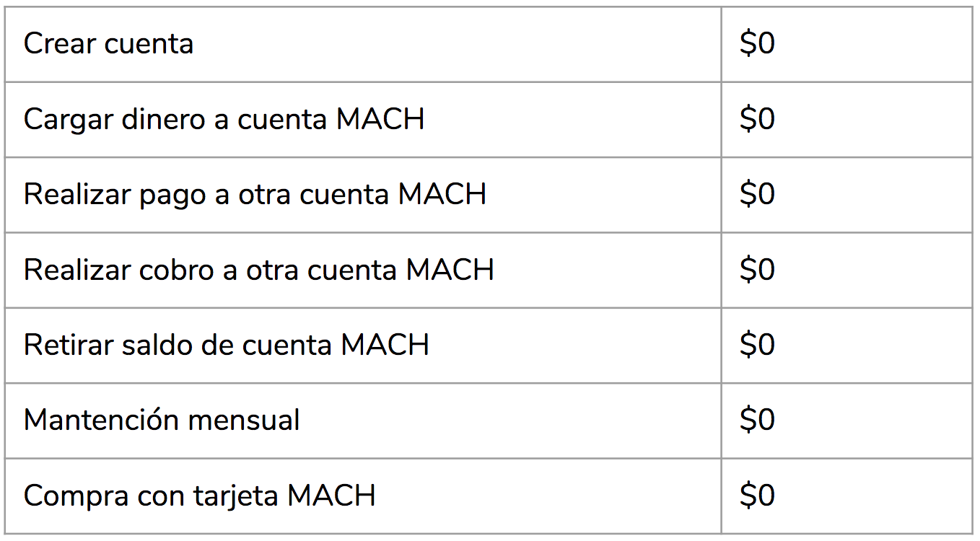980x541 pixels.
Task: Select the $0 fee for Compra con tarjeta
Action: (x=757, y=496)
